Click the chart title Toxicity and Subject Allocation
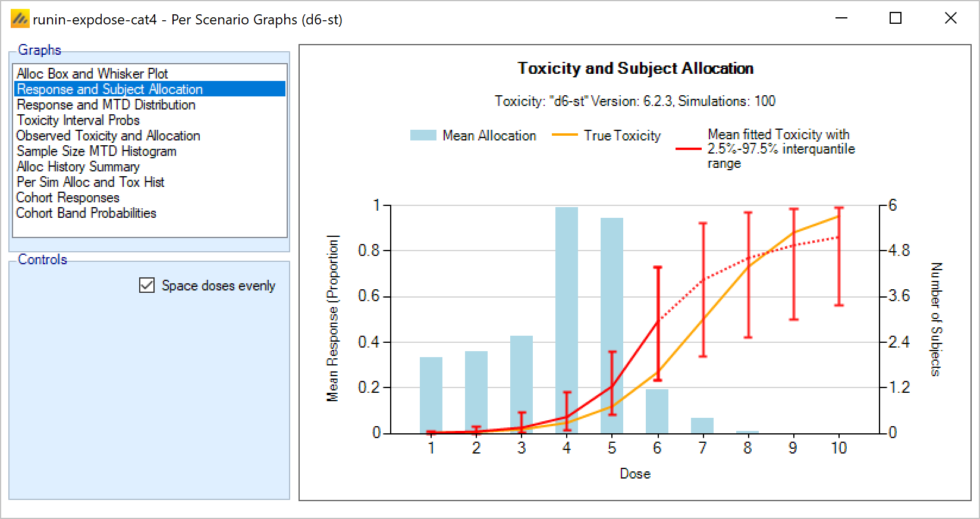Viewport: 980px width, 519px height. point(635,68)
